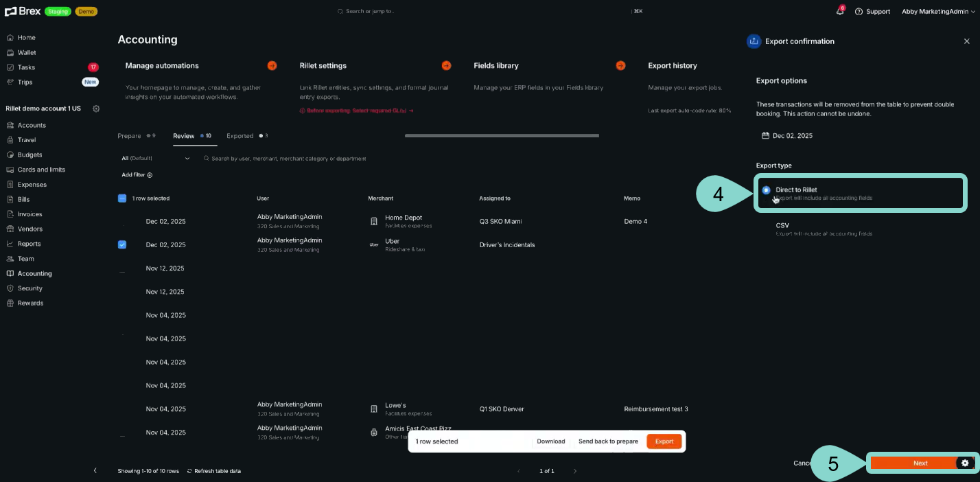Click the transaction search input field

[x=288, y=159]
